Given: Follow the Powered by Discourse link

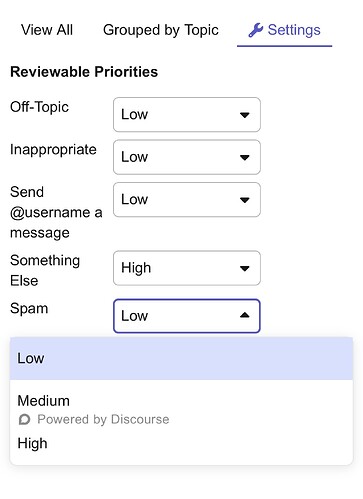Looking at the screenshot, I should point(94,419).
